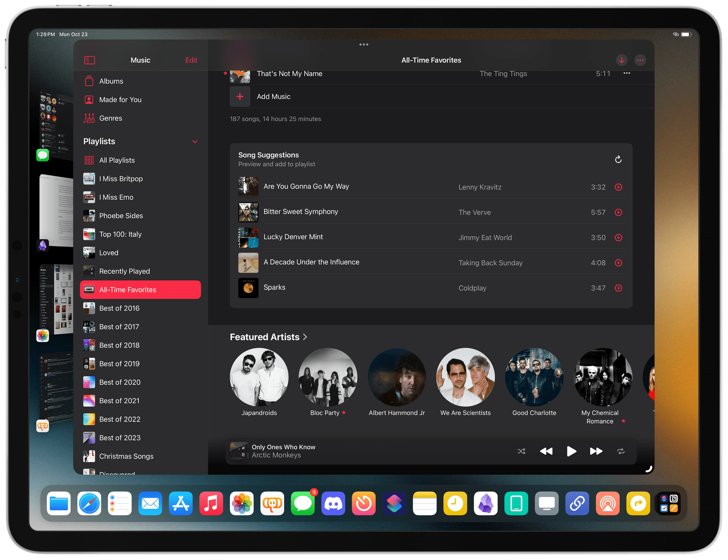
Task: Open the Photos app in the dock
Action: (x=242, y=504)
